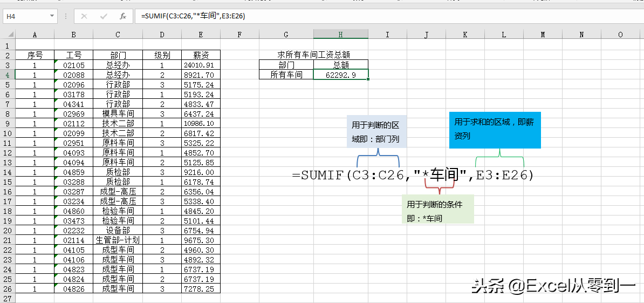Click the 工号 cell 04823
This screenshot has height=303, width=644.
(x=73, y=270)
